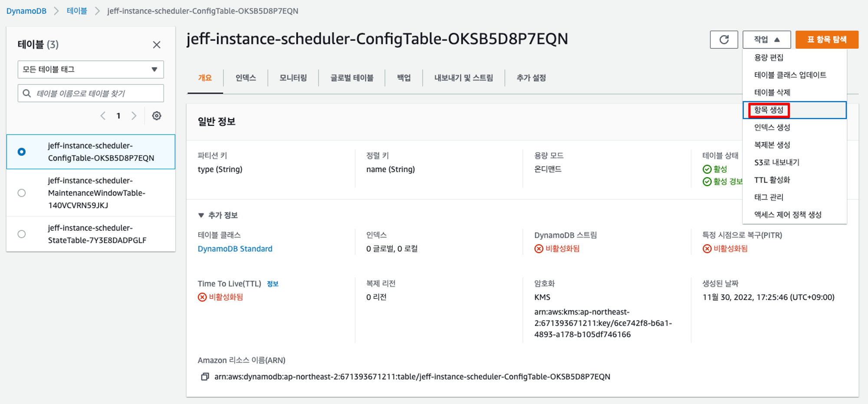
Task: Click the 표 항목 탐색 button
Action: point(827,40)
